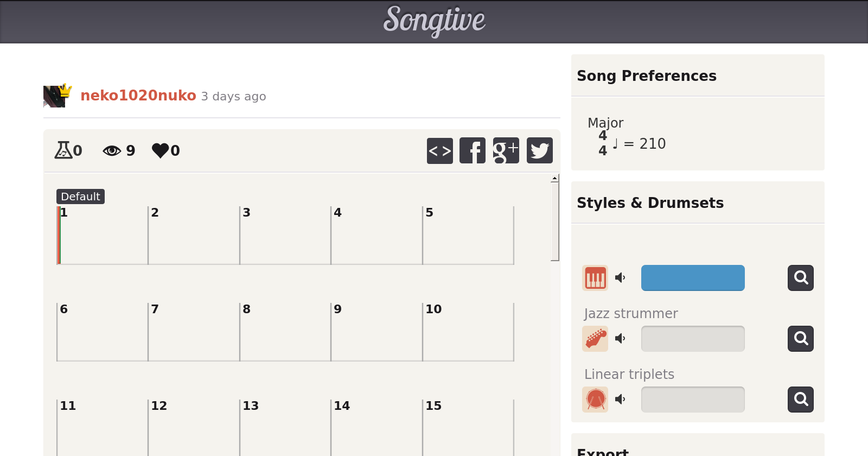
Task: Open neko1020nuko user profile link
Action: [138, 96]
